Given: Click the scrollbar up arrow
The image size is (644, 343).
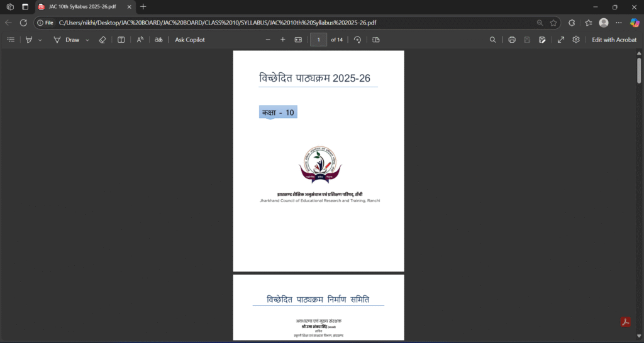Looking at the screenshot, I should (639, 53).
